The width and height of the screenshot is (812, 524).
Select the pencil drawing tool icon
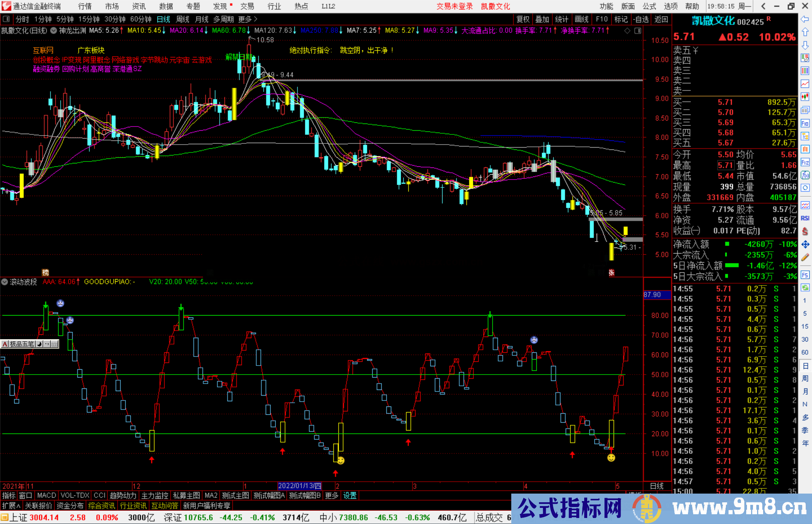pyautogui.click(x=805, y=257)
